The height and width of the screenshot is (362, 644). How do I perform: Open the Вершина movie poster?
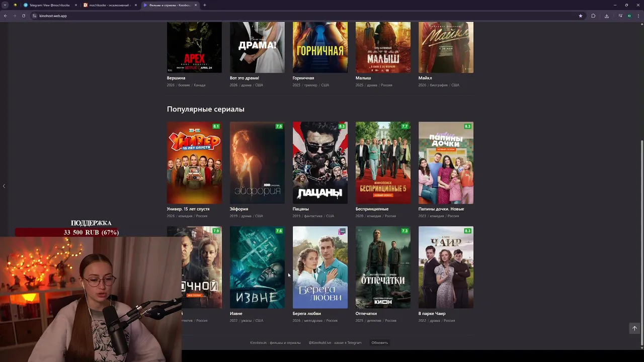(194, 47)
